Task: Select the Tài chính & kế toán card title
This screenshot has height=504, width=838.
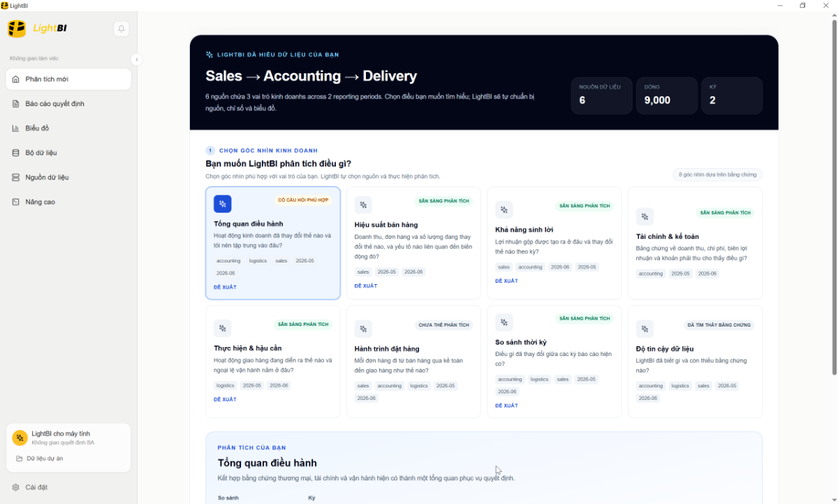Action: (x=668, y=237)
